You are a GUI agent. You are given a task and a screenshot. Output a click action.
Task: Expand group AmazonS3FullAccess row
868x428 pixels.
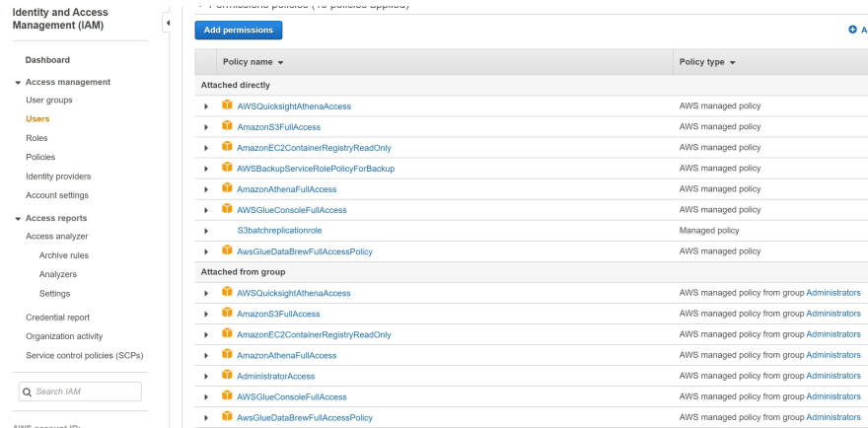pyautogui.click(x=206, y=314)
